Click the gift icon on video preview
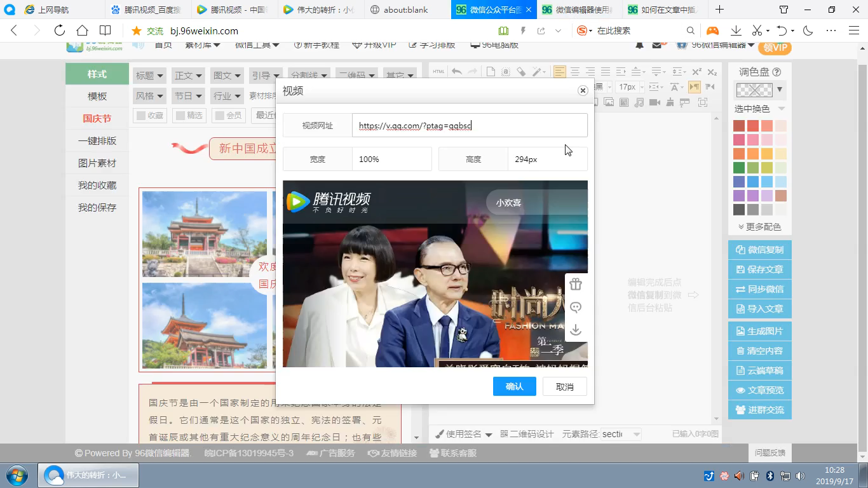This screenshot has height=488, width=868. 576,284
